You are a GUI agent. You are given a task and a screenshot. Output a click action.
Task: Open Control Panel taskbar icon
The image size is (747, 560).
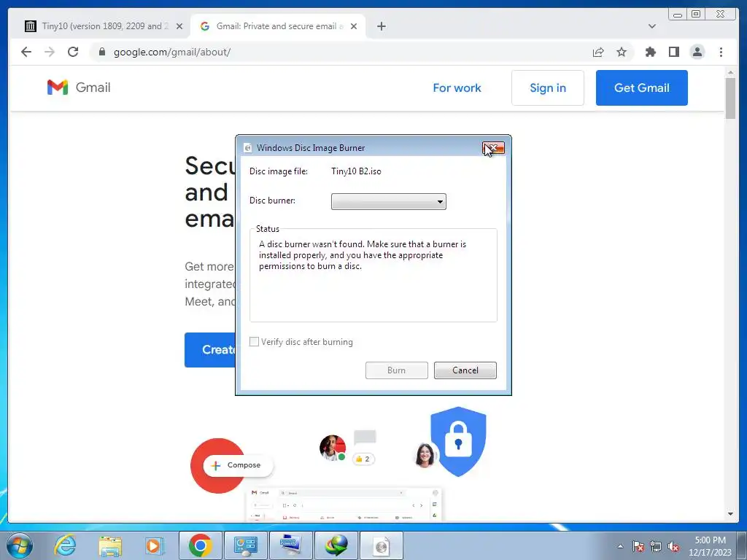tap(246, 545)
